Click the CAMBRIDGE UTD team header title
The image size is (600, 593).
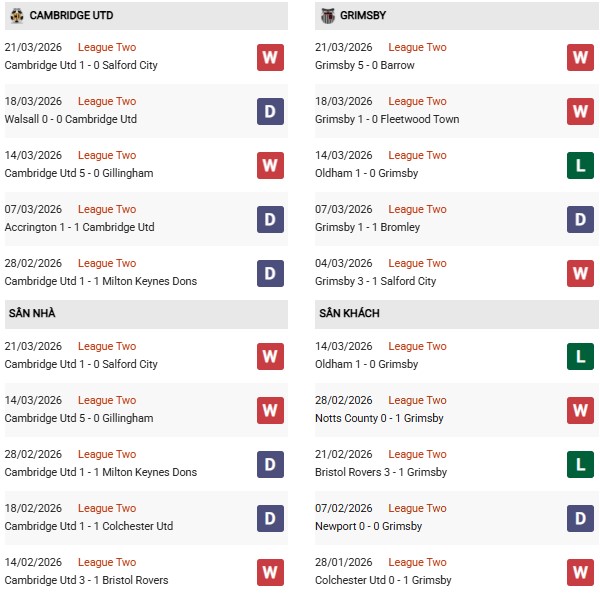coord(70,15)
